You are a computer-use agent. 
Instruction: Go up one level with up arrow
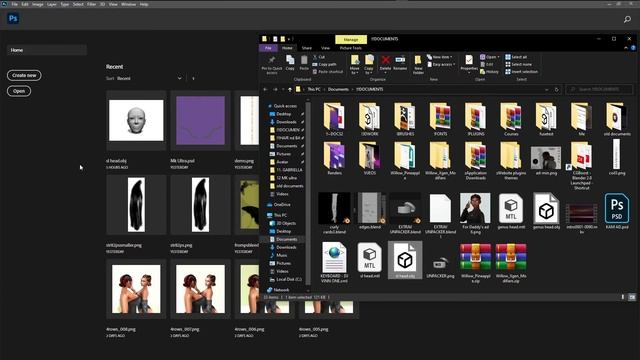tap(290, 89)
